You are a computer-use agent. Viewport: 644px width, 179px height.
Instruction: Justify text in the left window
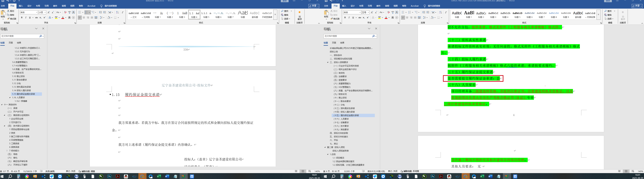tap(92, 18)
